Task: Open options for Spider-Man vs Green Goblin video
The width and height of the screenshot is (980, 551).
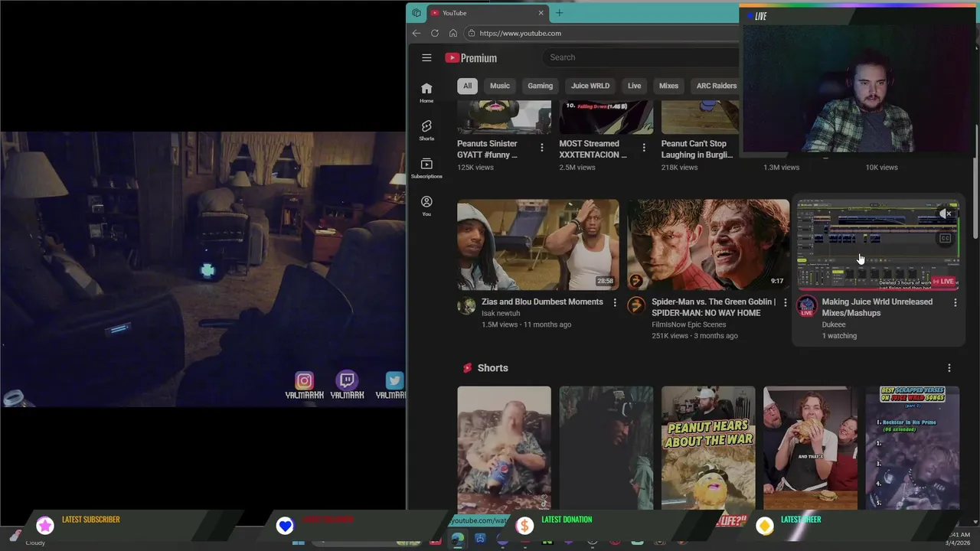Action: pos(785,303)
